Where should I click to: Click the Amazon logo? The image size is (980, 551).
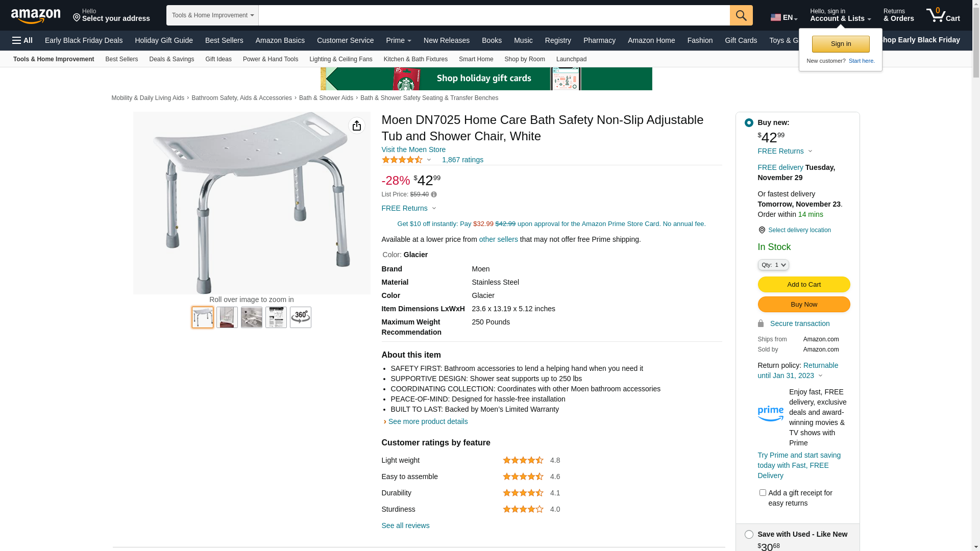[x=36, y=16]
